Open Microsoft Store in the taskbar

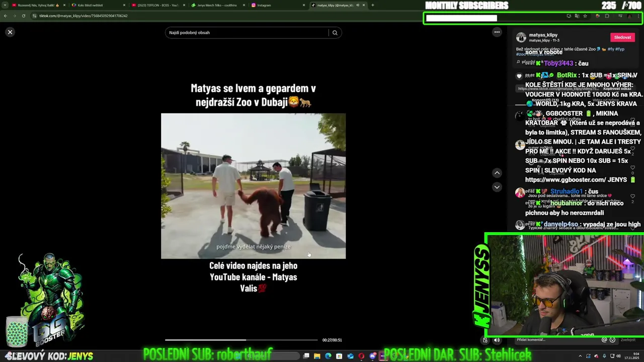(x=339, y=356)
